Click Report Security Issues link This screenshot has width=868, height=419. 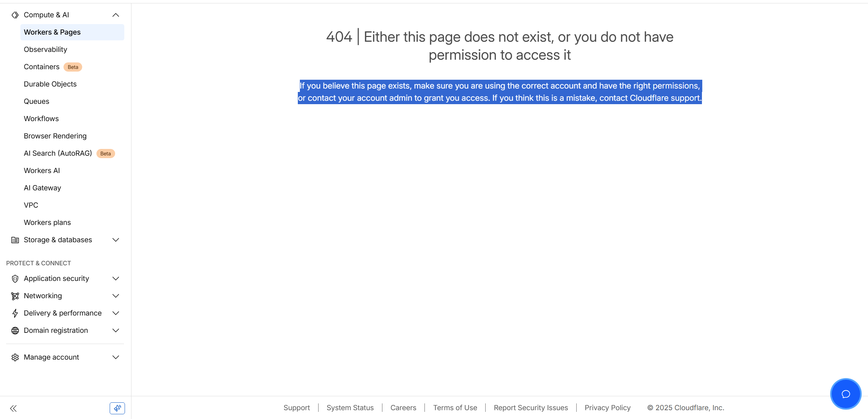click(530, 408)
